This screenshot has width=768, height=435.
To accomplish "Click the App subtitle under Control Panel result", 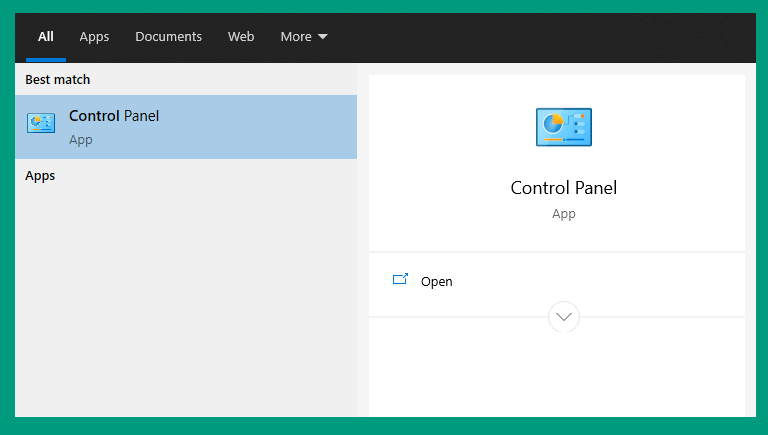I will click(x=81, y=140).
